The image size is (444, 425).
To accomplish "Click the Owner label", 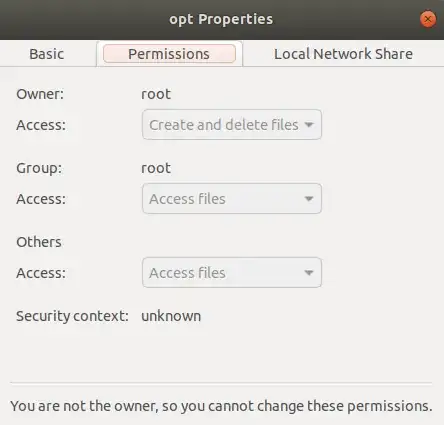I will (40, 94).
